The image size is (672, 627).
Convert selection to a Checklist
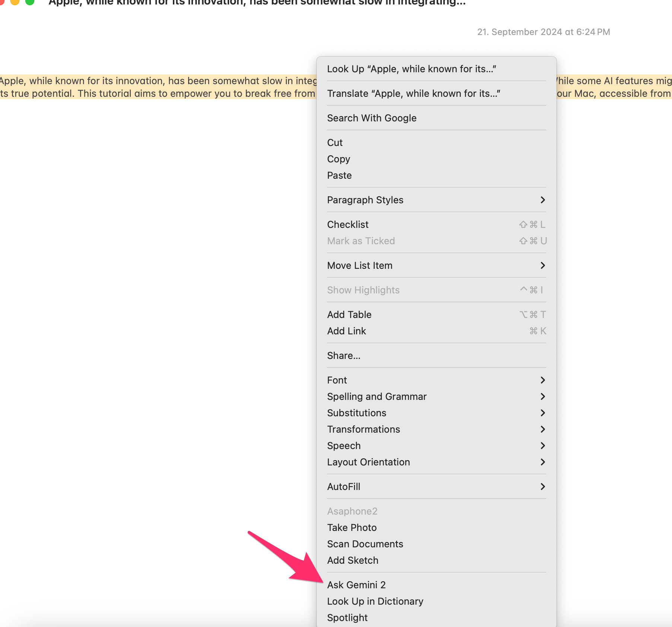coord(436,225)
